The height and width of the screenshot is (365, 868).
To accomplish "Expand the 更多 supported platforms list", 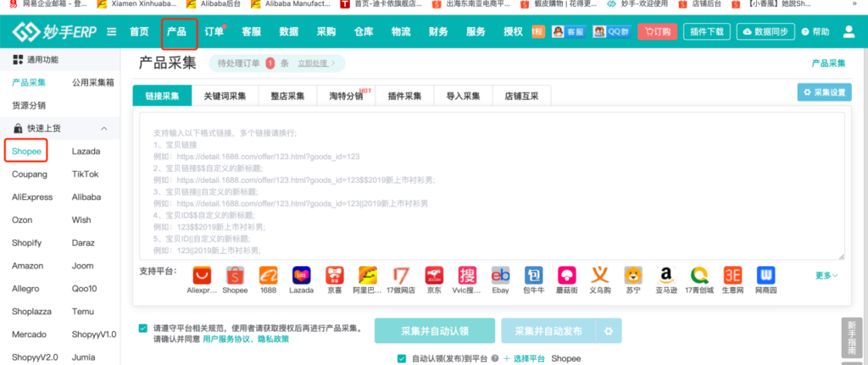I will point(826,275).
